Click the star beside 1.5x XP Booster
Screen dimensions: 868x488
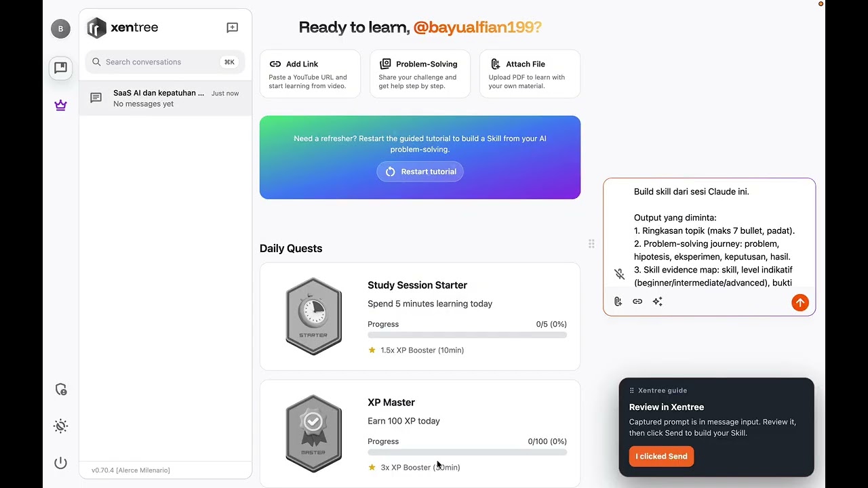[x=372, y=350]
